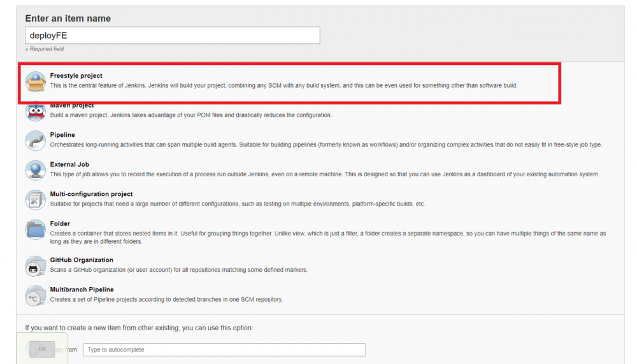Image resolution: width=637 pixels, height=364 pixels.
Task: Click the item name field containing deployFE
Action: point(172,35)
